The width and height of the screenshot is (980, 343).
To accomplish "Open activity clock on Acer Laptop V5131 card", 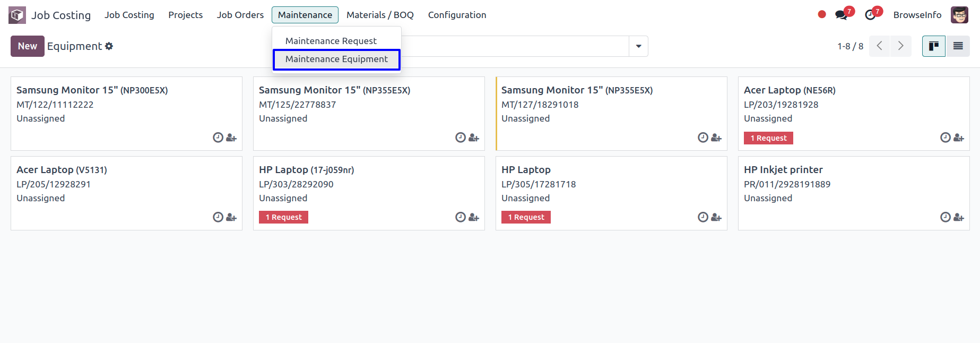I will [218, 217].
